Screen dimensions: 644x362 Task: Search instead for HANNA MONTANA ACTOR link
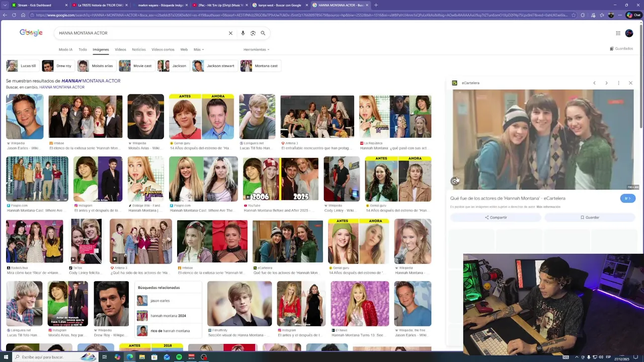coord(62,87)
